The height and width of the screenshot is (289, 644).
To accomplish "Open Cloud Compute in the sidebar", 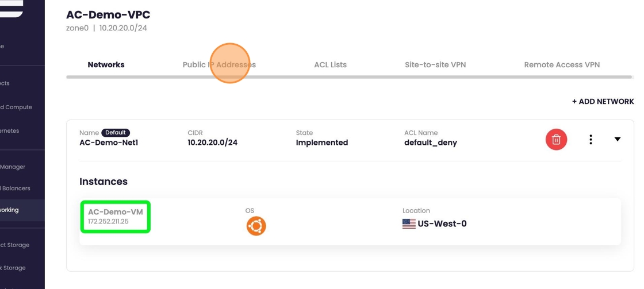I will [16, 107].
